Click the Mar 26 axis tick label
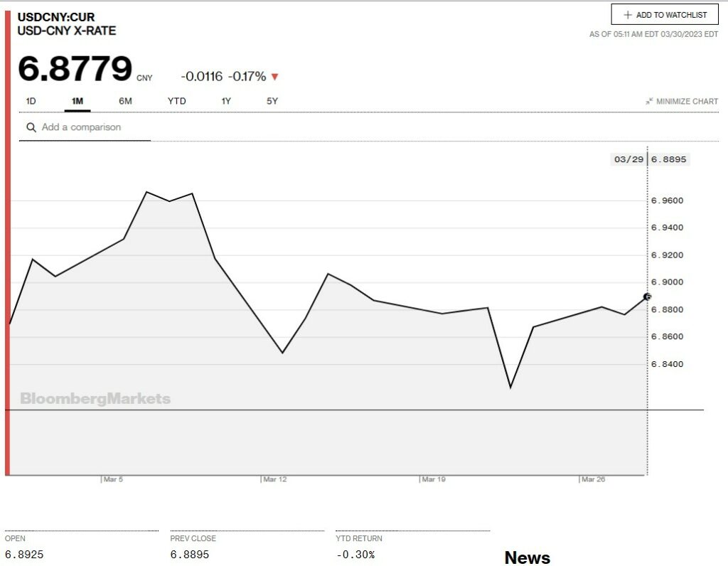 [x=593, y=480]
